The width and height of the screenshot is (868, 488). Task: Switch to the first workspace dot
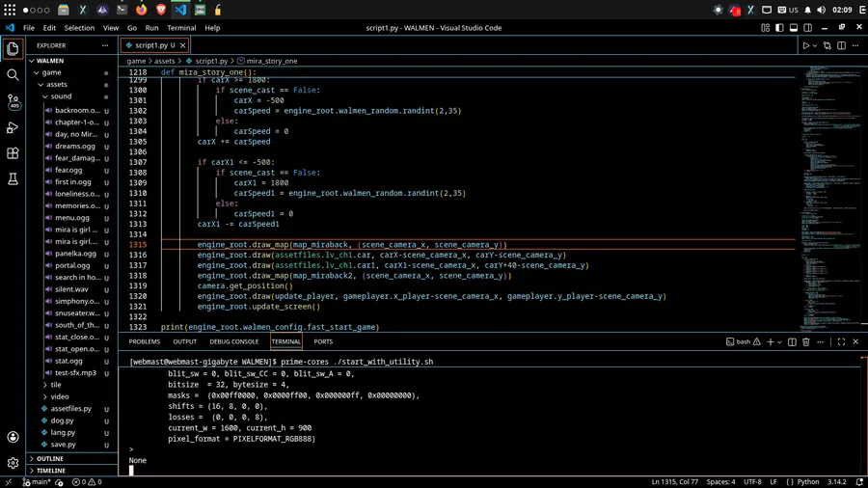click(x=25, y=10)
